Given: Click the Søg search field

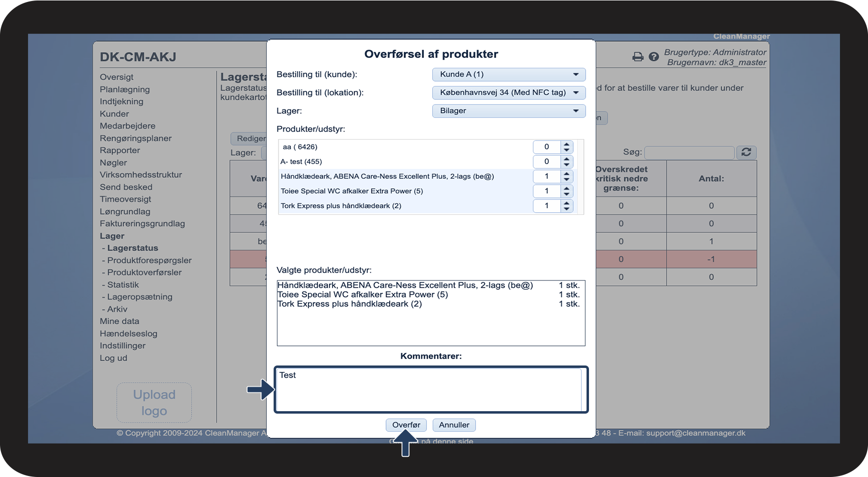Looking at the screenshot, I should [x=689, y=152].
